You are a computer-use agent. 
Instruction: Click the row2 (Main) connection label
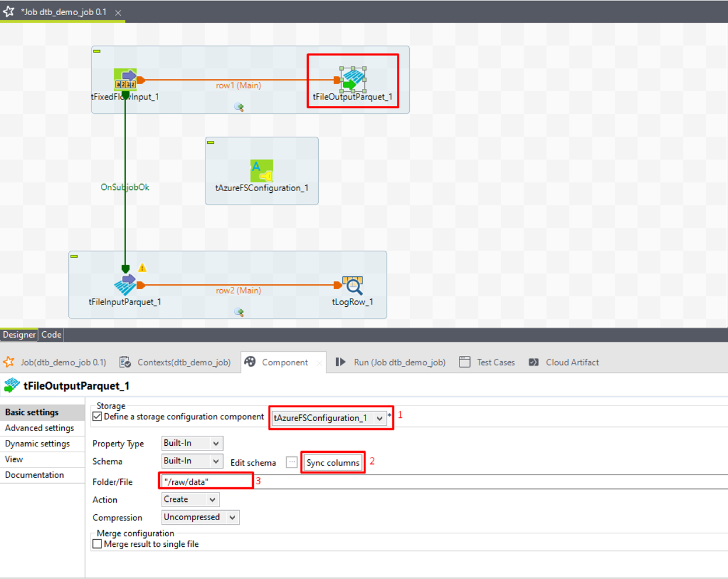point(238,290)
